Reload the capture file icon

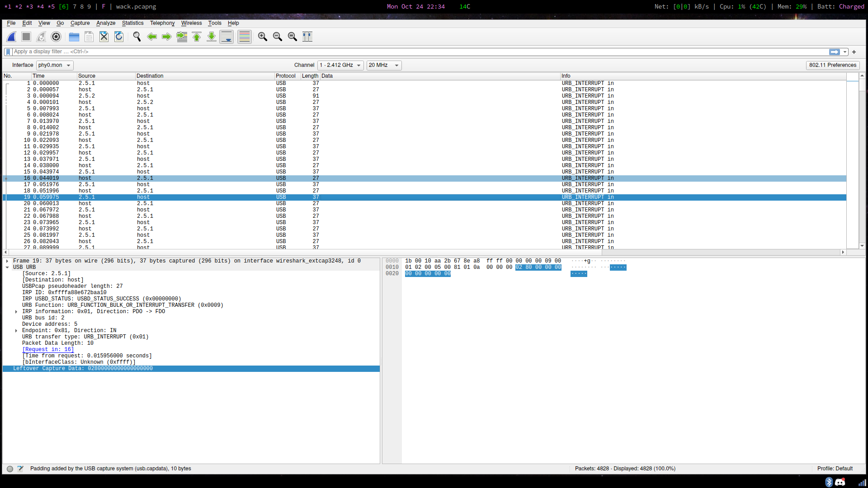(119, 37)
